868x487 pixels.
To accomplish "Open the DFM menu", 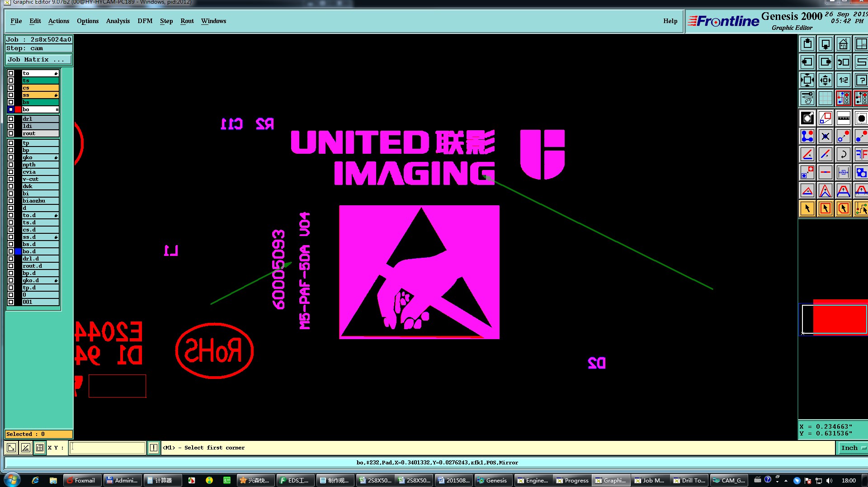I will tap(145, 21).
